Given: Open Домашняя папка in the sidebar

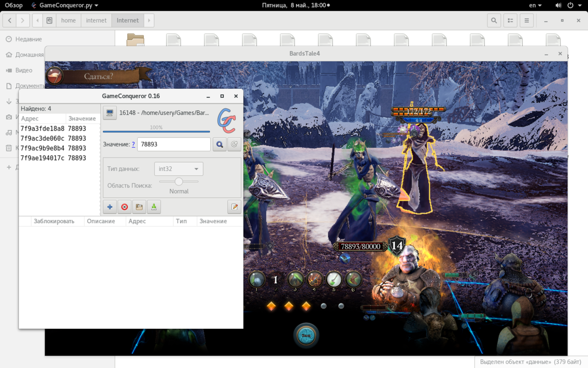Looking at the screenshot, I should (x=29, y=55).
